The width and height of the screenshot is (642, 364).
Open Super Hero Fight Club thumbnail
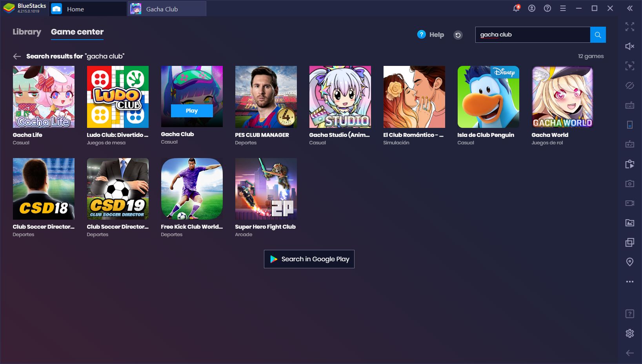[x=266, y=189]
